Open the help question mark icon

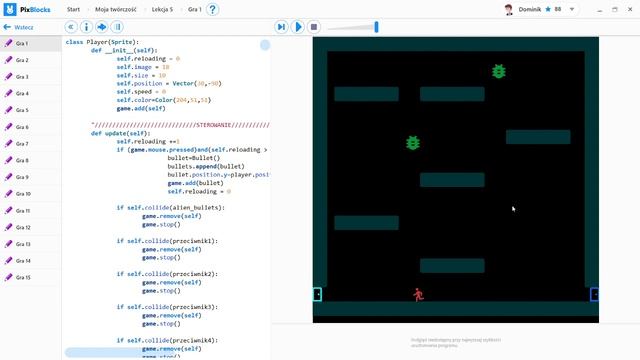click(212, 9)
